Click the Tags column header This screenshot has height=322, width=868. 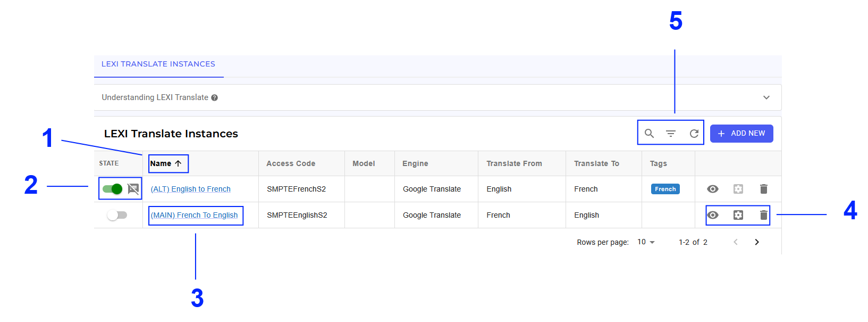click(658, 163)
